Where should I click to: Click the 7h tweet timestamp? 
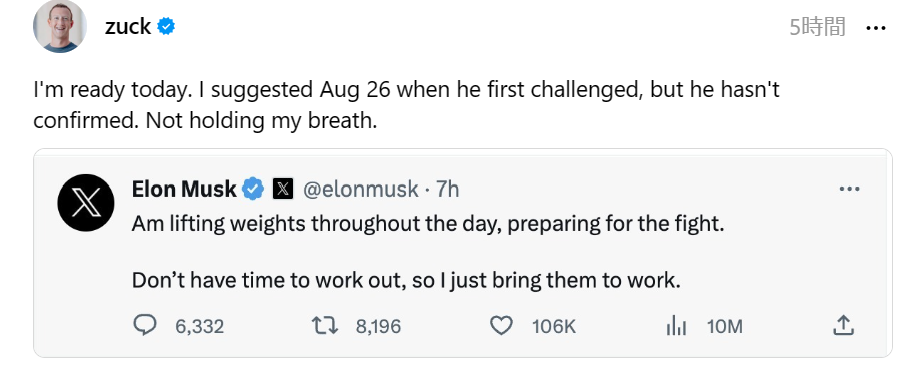(447, 189)
